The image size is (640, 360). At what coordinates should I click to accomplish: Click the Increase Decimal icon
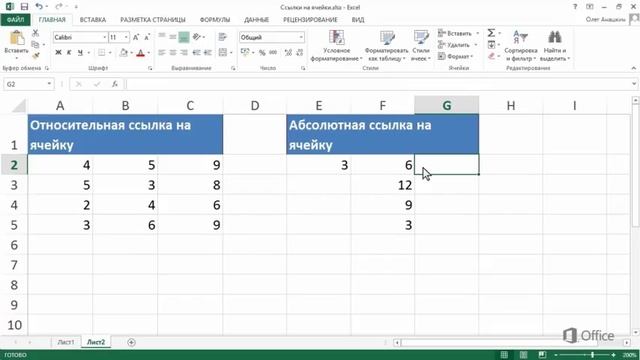click(x=288, y=52)
